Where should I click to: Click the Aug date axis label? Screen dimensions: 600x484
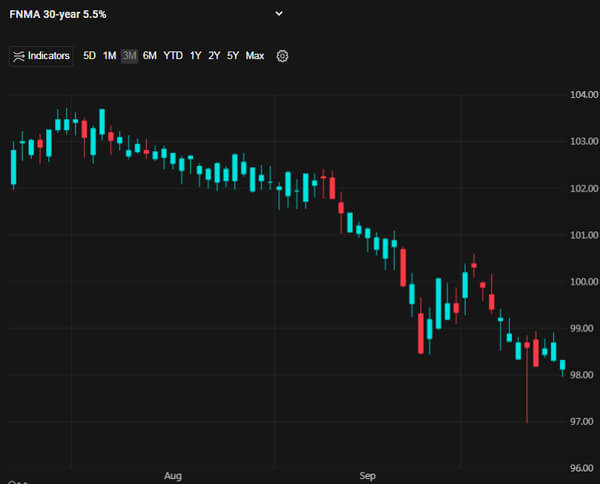click(173, 476)
